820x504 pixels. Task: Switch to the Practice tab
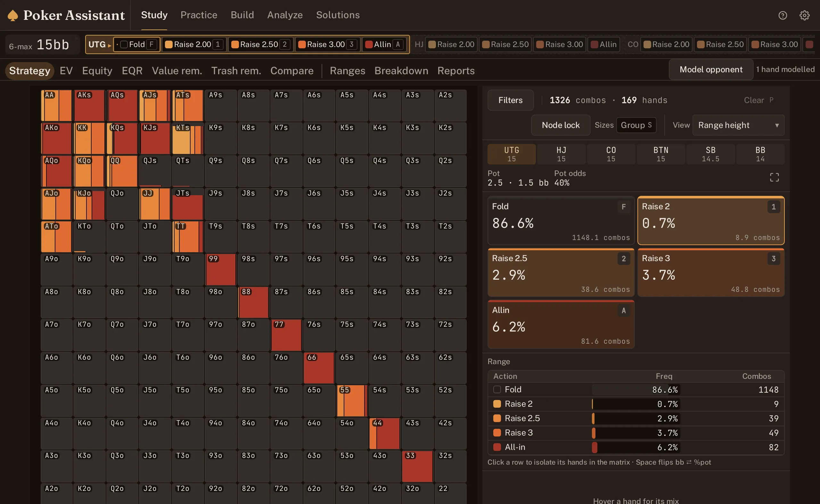(x=199, y=15)
